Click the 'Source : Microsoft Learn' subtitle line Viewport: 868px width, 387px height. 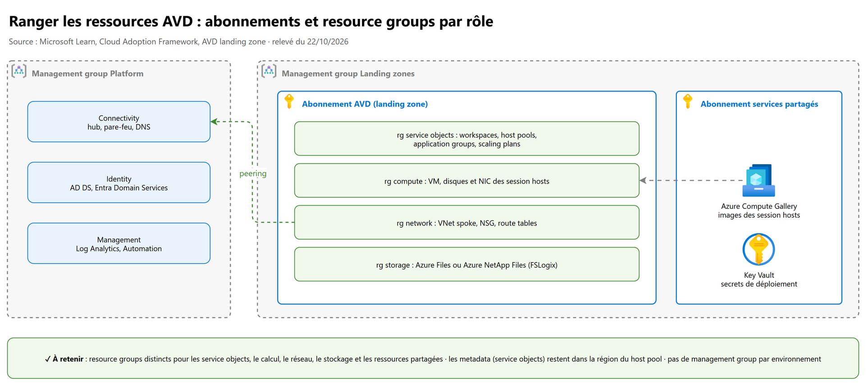pos(178,41)
